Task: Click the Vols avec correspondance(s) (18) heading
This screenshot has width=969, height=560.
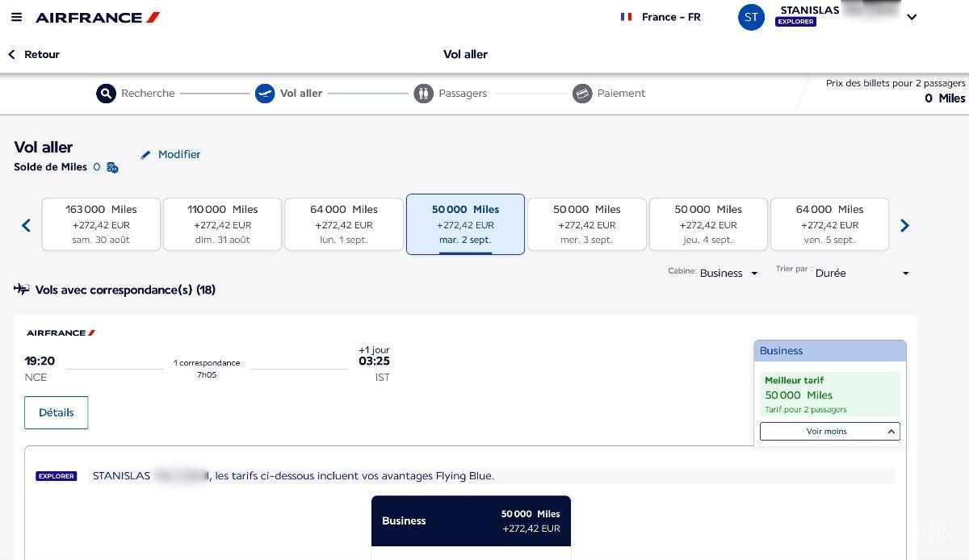Action: [125, 290]
